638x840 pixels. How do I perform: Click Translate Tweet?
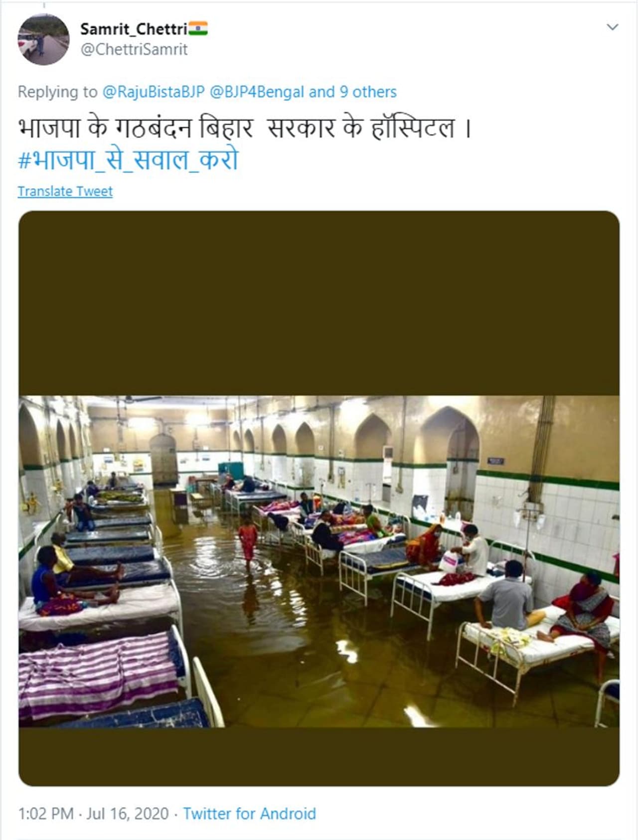(x=65, y=191)
